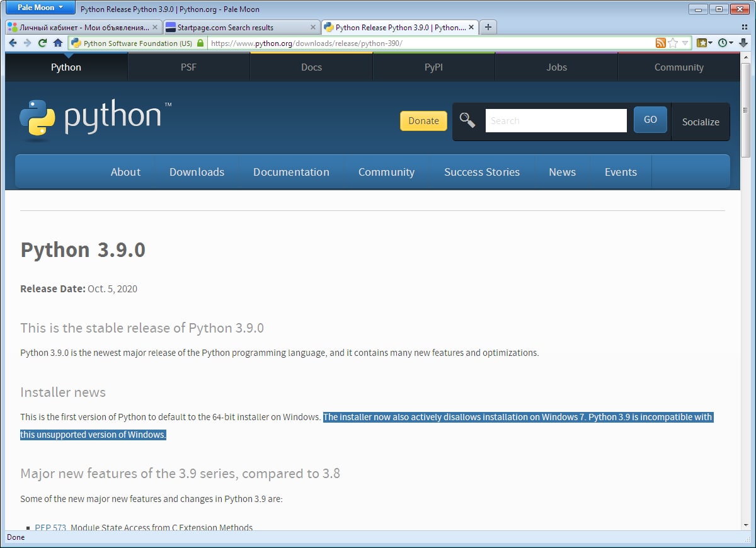The image size is (756, 548).
Task: Switch to the Личный кабинет tab
Action: 83,27
